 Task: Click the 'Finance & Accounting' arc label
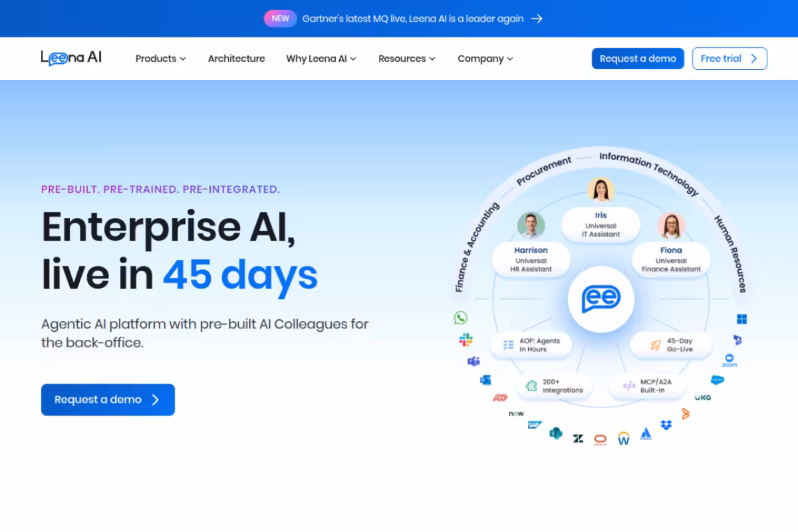coord(477,247)
